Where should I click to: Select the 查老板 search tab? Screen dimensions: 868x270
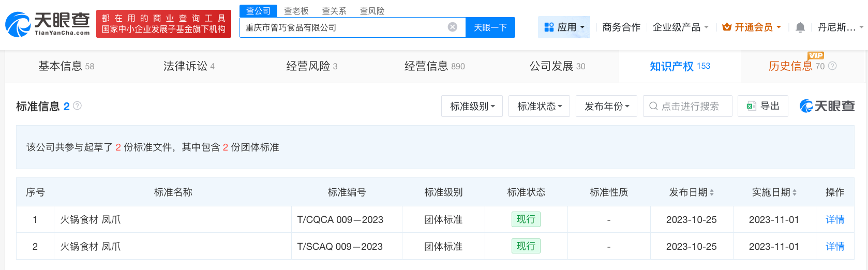[296, 11]
